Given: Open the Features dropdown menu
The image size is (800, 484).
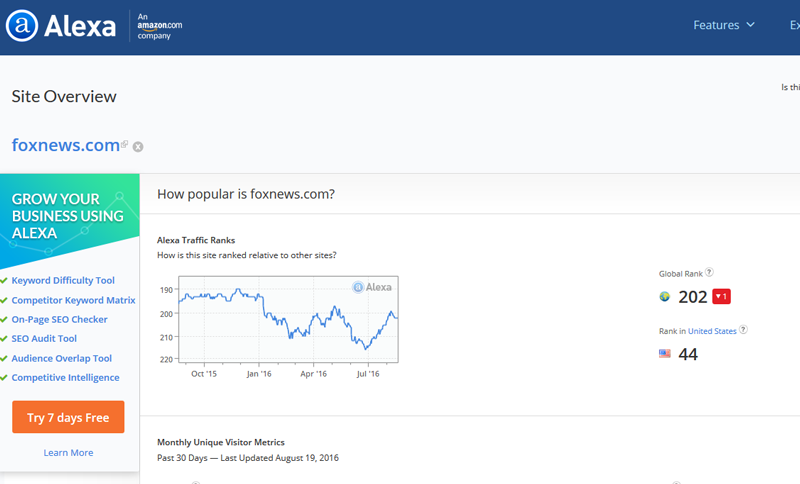Looking at the screenshot, I should 723,25.
